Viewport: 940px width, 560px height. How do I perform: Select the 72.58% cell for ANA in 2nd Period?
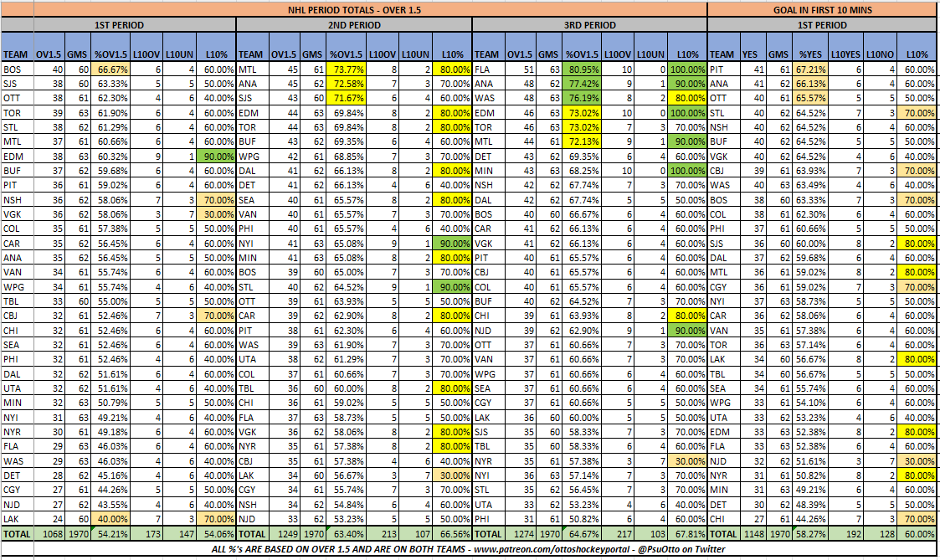(347, 84)
